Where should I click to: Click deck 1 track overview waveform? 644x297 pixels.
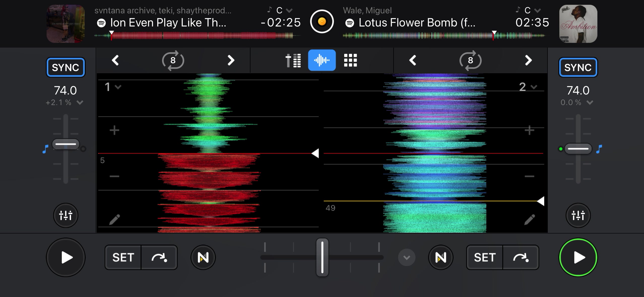197,36
